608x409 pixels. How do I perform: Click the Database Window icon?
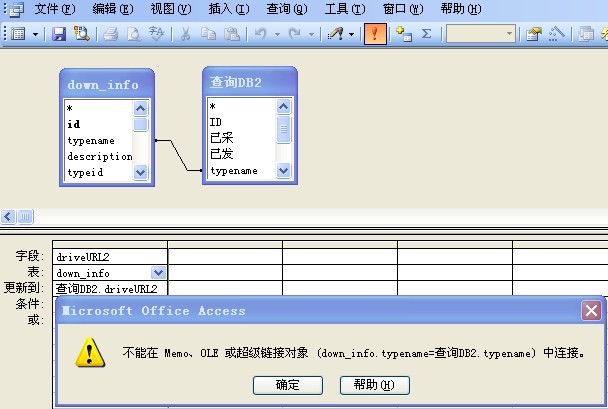586,34
